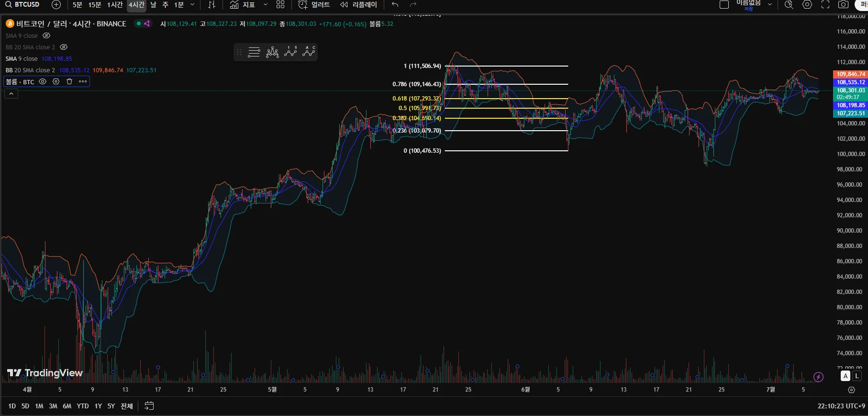
Task: Click the purple data feed icon by the title
Action: (147, 23)
